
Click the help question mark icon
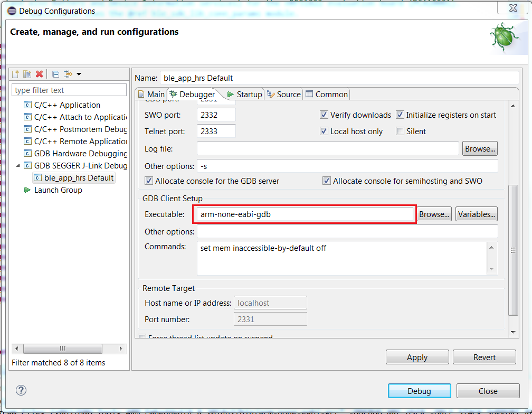(21, 390)
